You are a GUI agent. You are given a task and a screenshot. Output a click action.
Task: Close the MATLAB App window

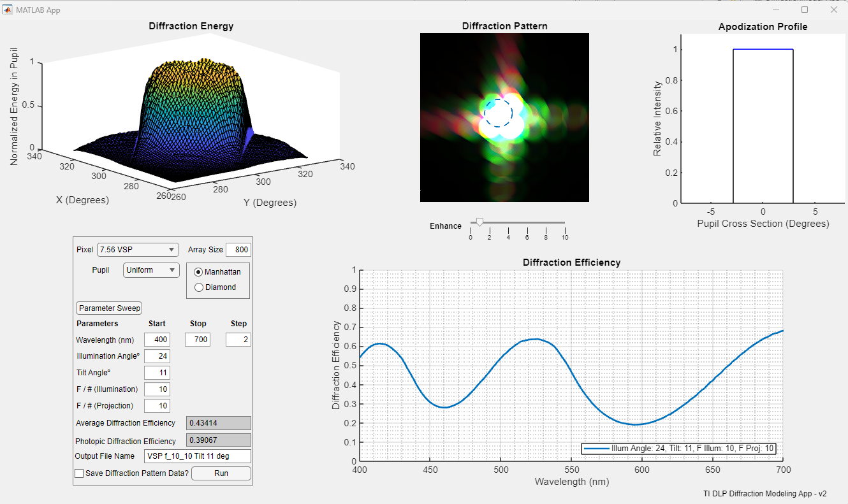point(833,10)
